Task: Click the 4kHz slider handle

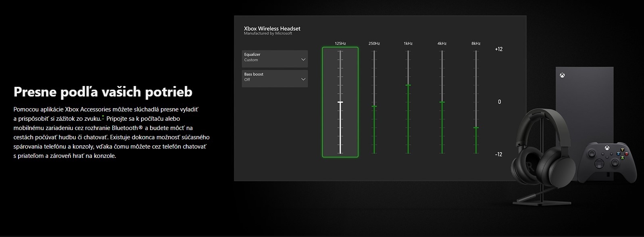Action: pos(442,102)
